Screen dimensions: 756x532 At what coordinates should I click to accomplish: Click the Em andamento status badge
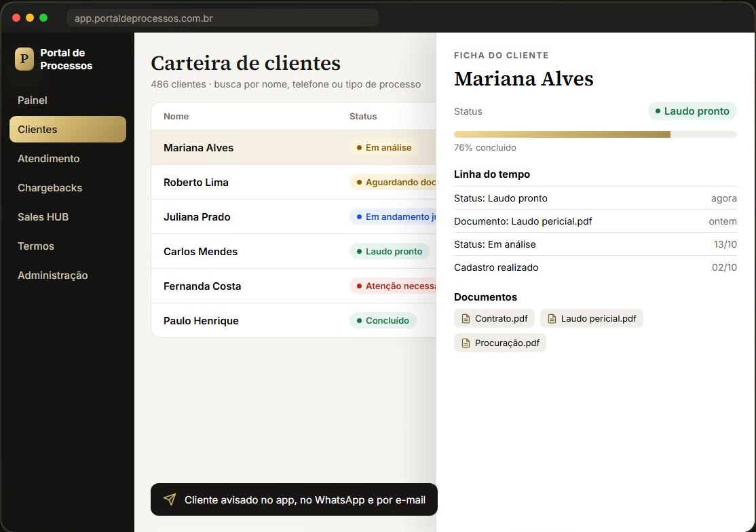[x=394, y=217]
